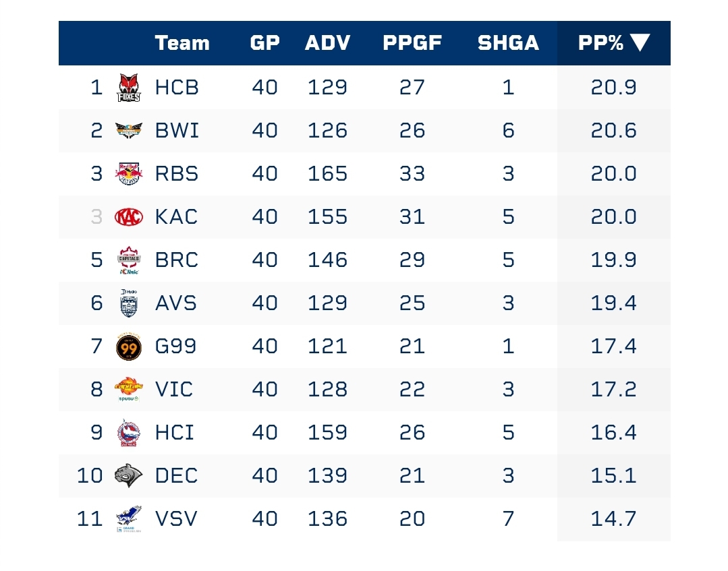This screenshot has height=571, width=728.
Task: Sort by PPGF column header
Action: pyautogui.click(x=412, y=43)
